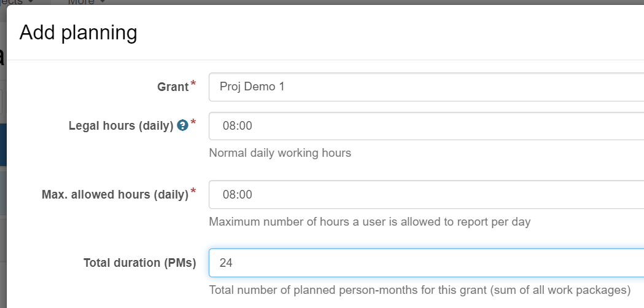Viewport: 644px width, 308px height.
Task: Click the Total duration (PMs) label
Action: pyautogui.click(x=139, y=263)
